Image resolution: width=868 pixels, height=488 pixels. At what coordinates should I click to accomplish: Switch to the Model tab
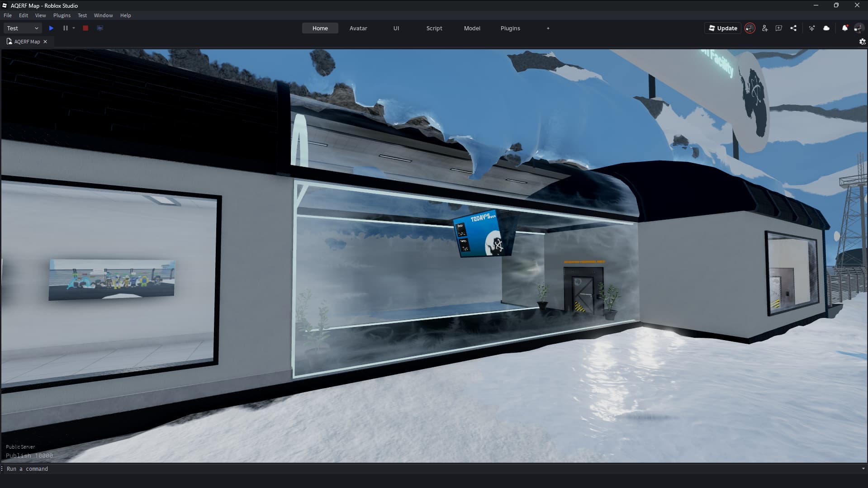click(x=472, y=28)
